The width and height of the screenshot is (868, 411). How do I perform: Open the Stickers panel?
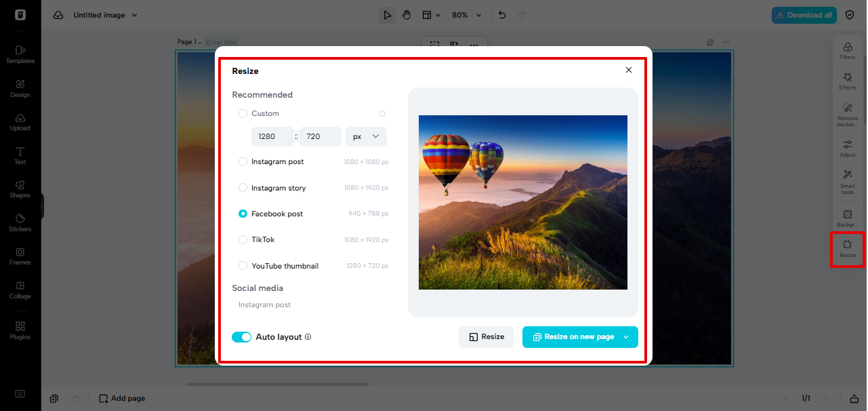(20, 222)
